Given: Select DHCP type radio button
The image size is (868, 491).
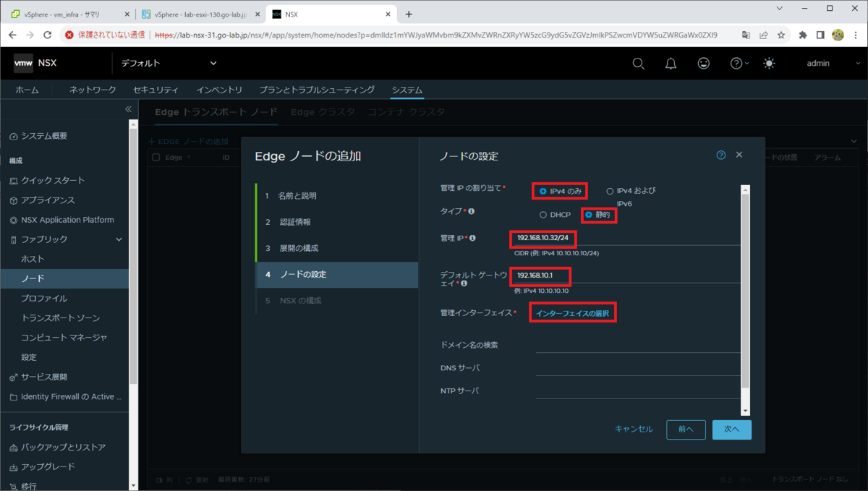Looking at the screenshot, I should [x=543, y=215].
